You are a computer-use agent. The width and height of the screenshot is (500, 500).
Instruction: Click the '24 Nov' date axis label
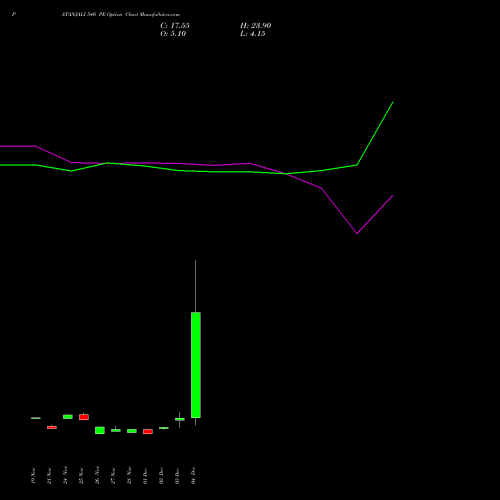[x=65, y=475]
